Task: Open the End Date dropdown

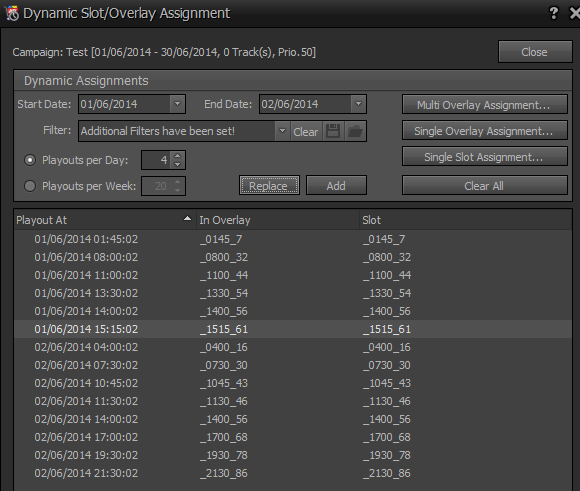Action: coord(358,104)
